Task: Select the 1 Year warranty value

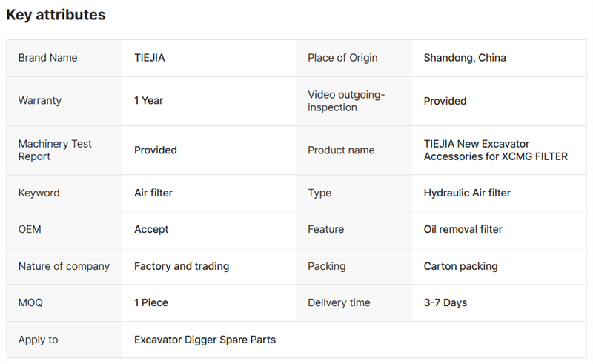Action: point(148,100)
